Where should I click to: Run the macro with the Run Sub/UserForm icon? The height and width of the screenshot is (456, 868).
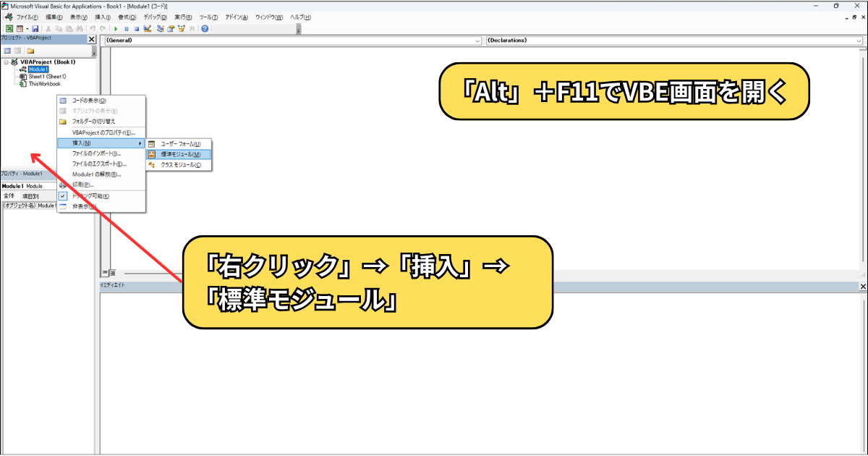[116, 29]
